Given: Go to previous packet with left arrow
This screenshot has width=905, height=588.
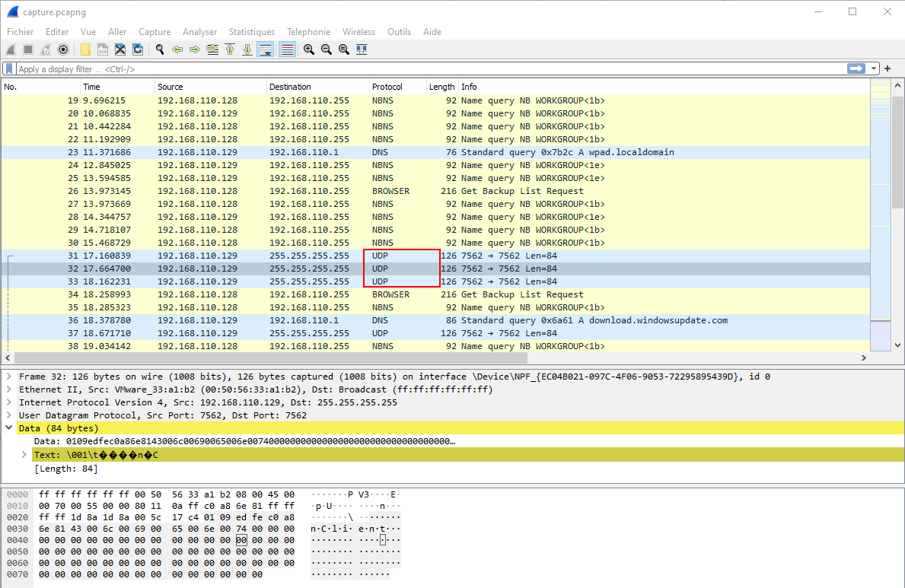Looking at the screenshot, I should click(x=177, y=49).
